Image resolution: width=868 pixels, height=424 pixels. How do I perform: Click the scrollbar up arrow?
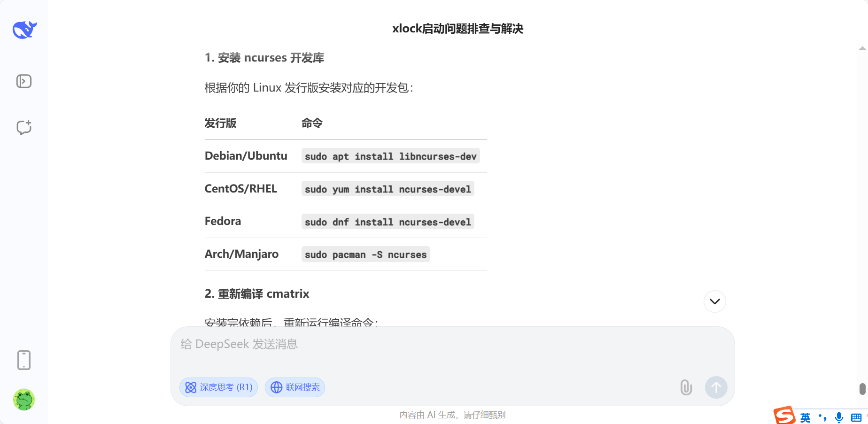tap(862, 48)
